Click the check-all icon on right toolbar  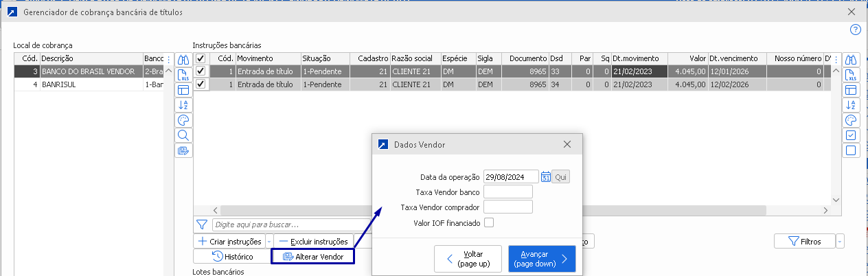pos(851,135)
